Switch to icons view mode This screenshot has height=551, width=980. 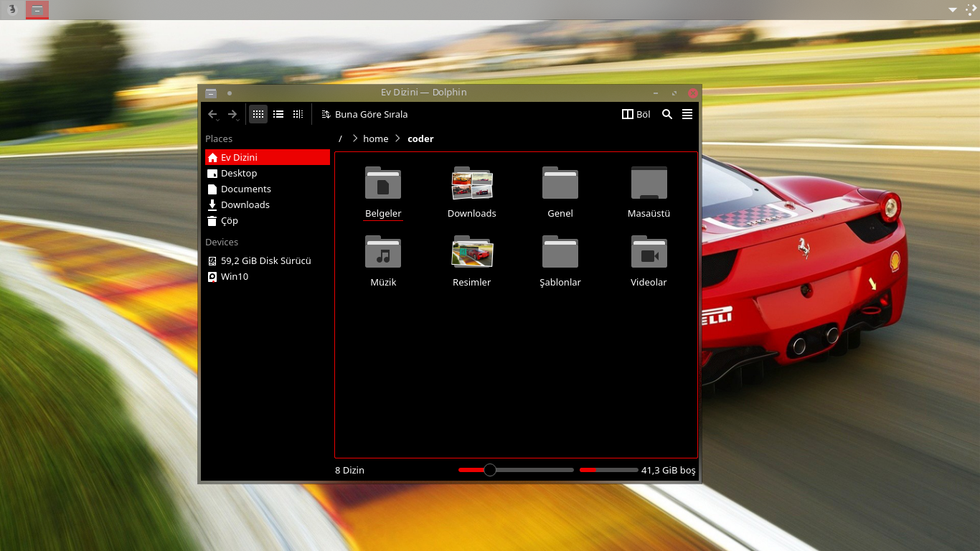(x=258, y=114)
